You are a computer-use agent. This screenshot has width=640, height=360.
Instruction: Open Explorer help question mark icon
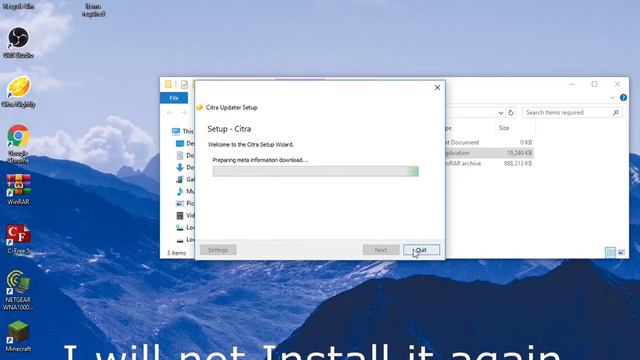pyautogui.click(x=623, y=98)
